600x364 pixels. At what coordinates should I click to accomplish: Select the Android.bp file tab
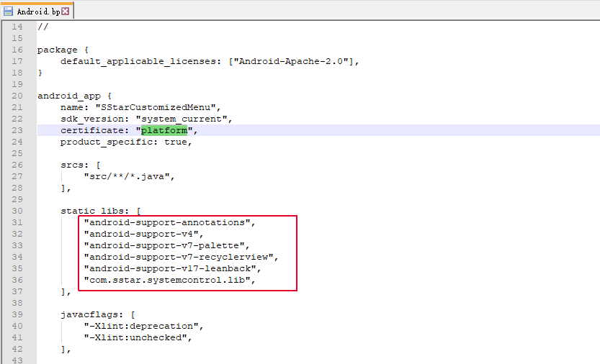(37, 11)
